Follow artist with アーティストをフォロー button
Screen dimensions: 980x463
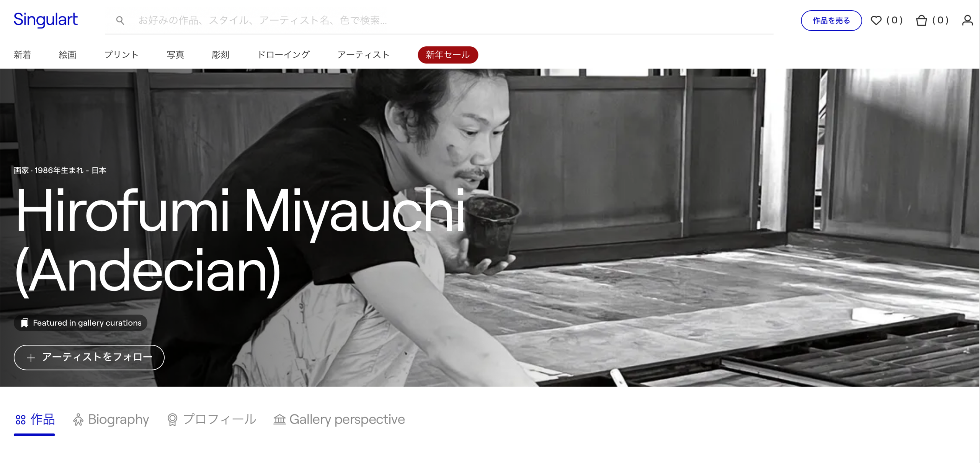89,357
